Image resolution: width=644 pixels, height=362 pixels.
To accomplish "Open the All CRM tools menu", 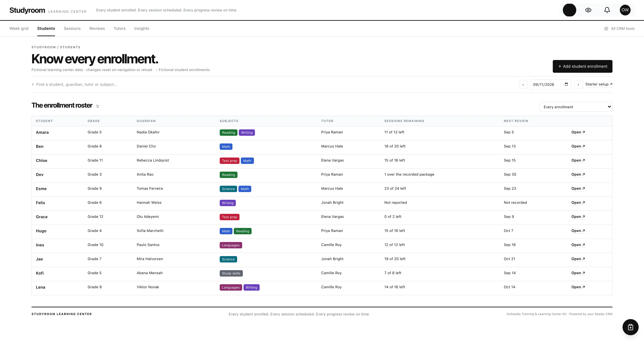I will [619, 28].
